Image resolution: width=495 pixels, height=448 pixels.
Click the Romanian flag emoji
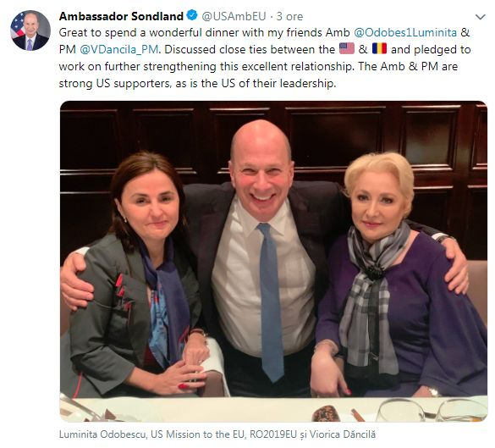[379, 49]
